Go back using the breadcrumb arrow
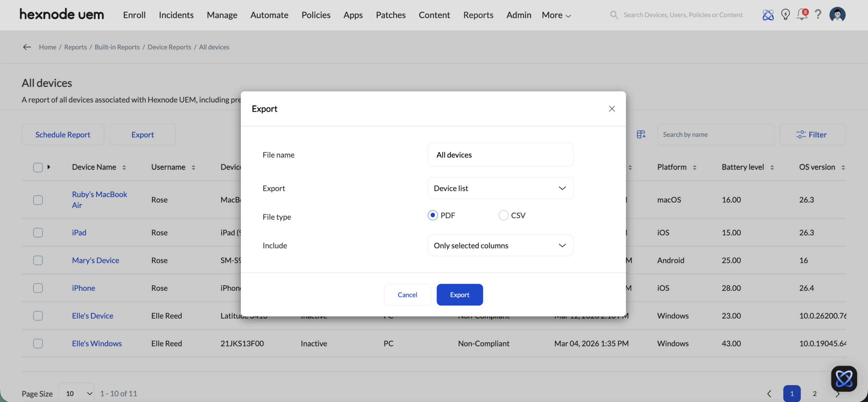Image resolution: width=868 pixels, height=402 pixels. point(27,47)
